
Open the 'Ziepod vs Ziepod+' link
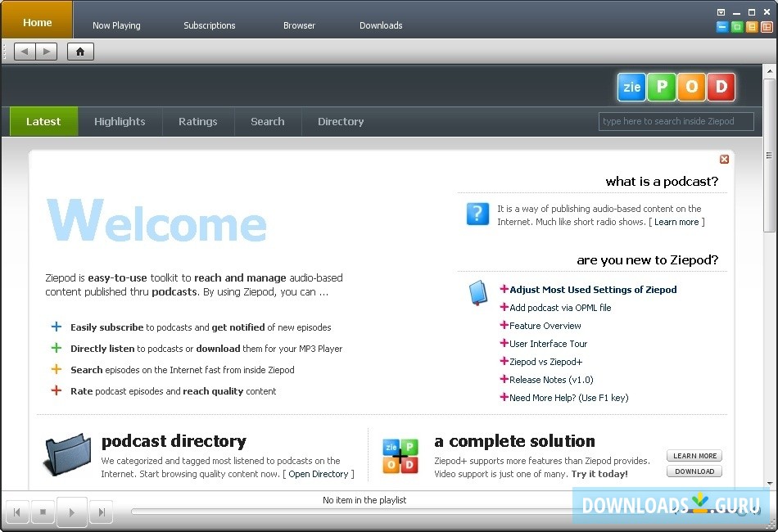[x=545, y=362]
